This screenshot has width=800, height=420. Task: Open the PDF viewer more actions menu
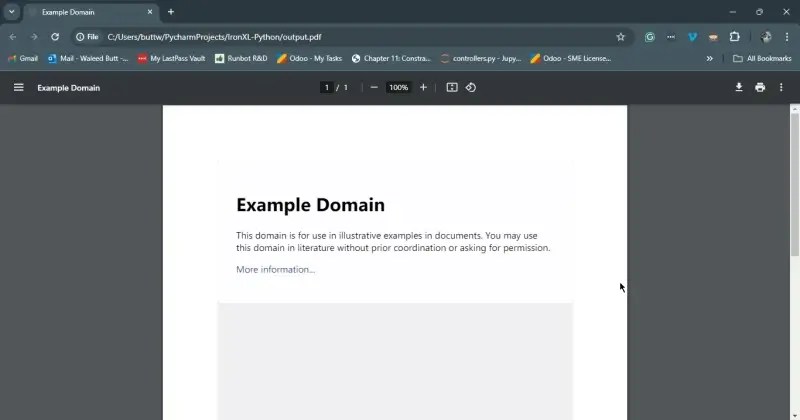point(781,87)
